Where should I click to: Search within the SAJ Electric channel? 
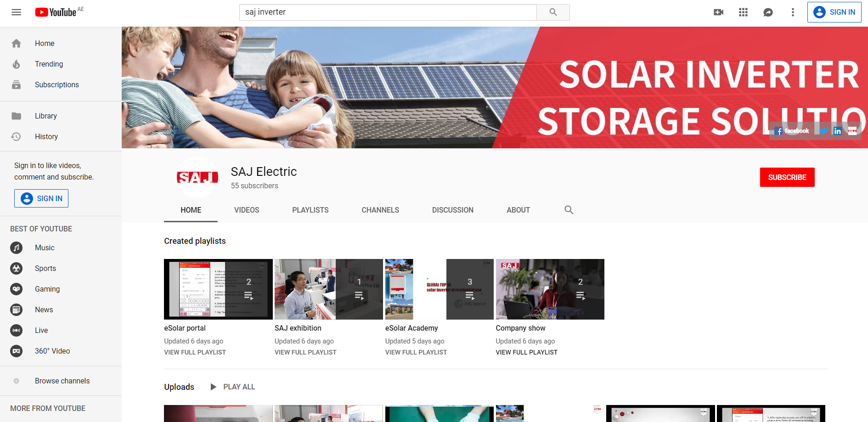(x=569, y=210)
